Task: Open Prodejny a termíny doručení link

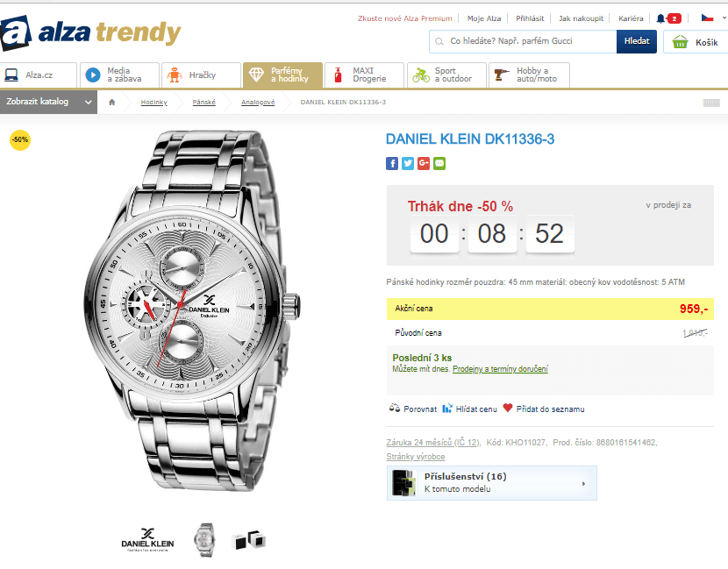Action: coord(500,369)
